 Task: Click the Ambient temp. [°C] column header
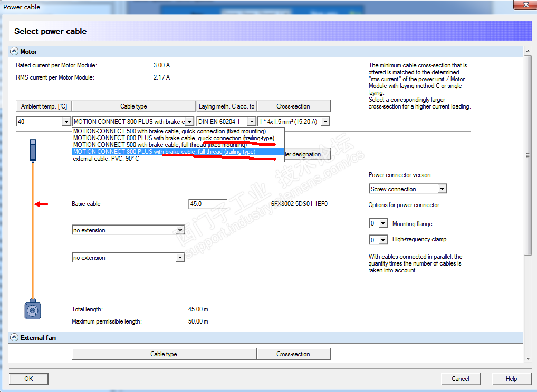(x=44, y=106)
